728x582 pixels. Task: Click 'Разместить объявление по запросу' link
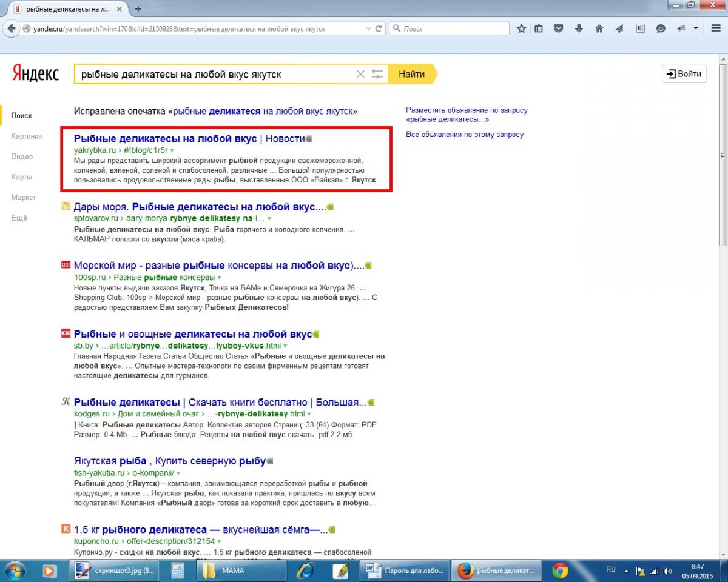467,115
